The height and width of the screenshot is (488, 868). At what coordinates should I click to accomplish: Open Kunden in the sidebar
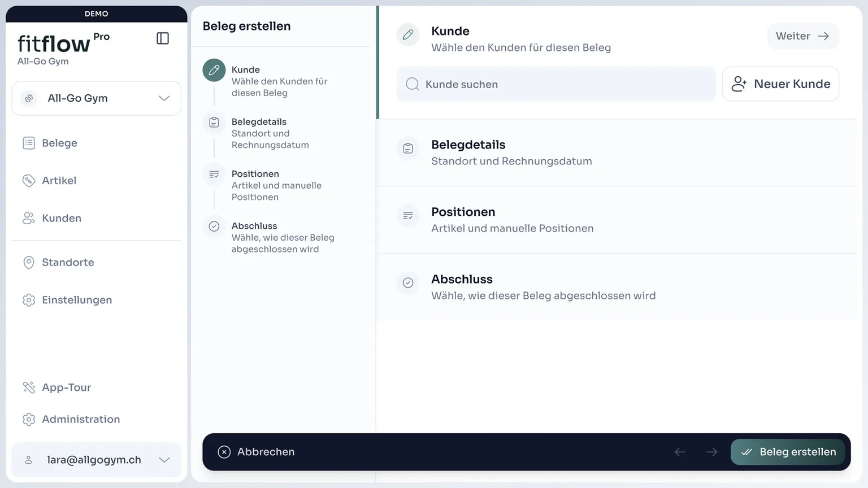[97, 218]
